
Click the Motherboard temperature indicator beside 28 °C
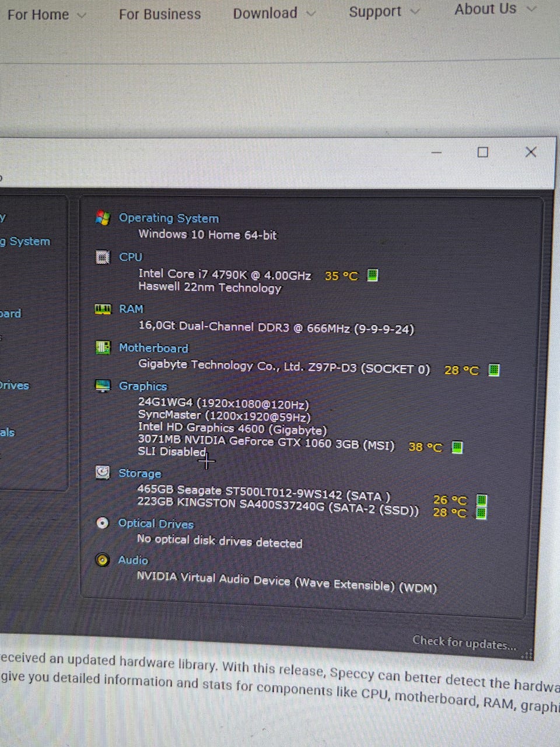pyautogui.click(x=494, y=370)
